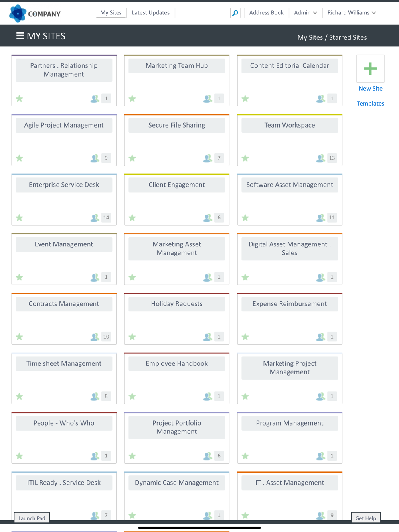Click members icon on Enterprise Service Desk
This screenshot has height=532, width=399.
pyautogui.click(x=95, y=218)
